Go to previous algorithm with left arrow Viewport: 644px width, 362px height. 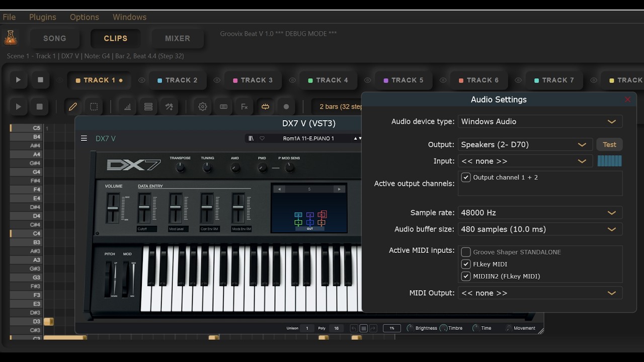coord(279,189)
